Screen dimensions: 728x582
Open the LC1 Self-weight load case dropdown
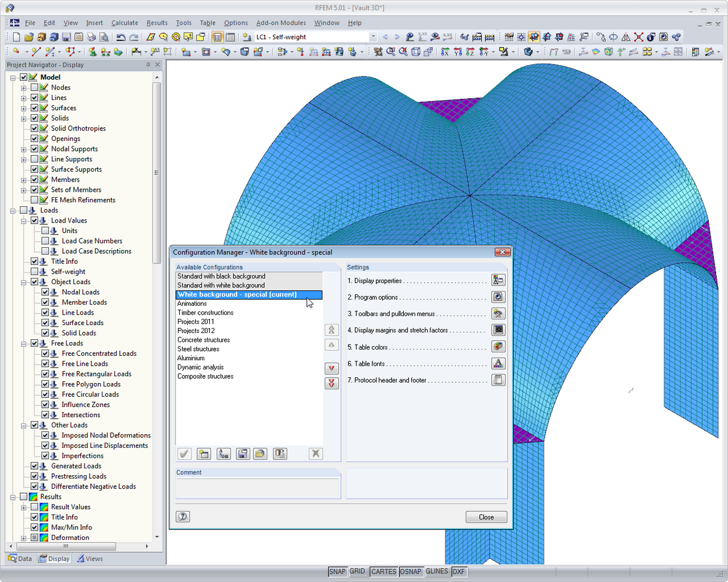pyautogui.click(x=372, y=37)
